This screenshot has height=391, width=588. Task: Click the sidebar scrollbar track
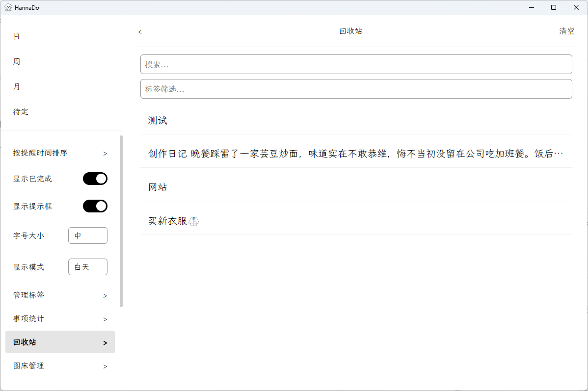(x=121, y=221)
